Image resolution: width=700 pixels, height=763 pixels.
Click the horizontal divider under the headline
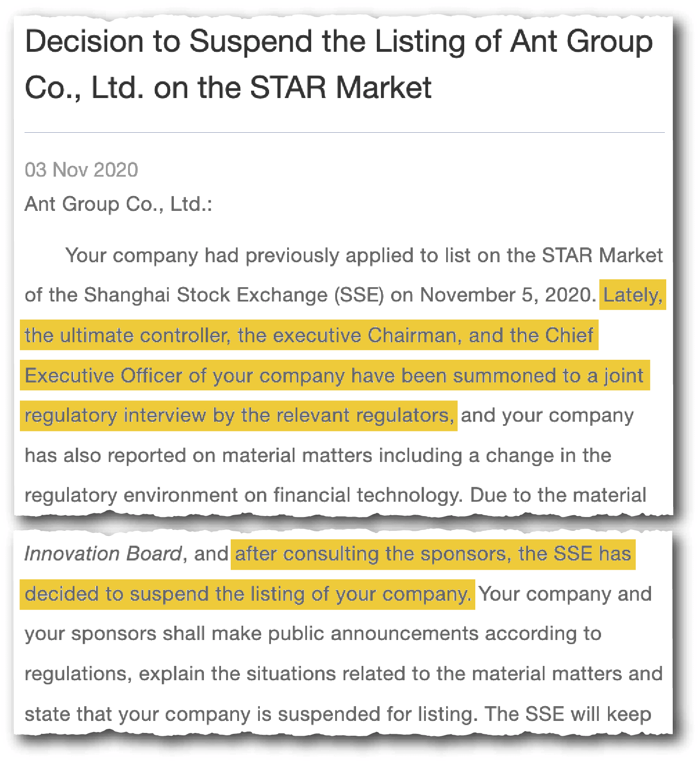[x=344, y=133]
